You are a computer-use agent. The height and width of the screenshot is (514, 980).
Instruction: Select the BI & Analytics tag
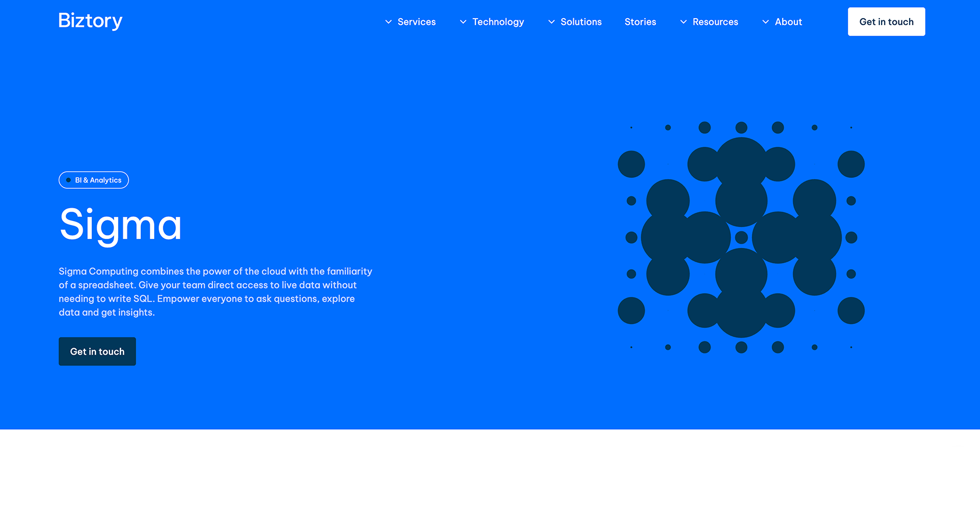94,180
